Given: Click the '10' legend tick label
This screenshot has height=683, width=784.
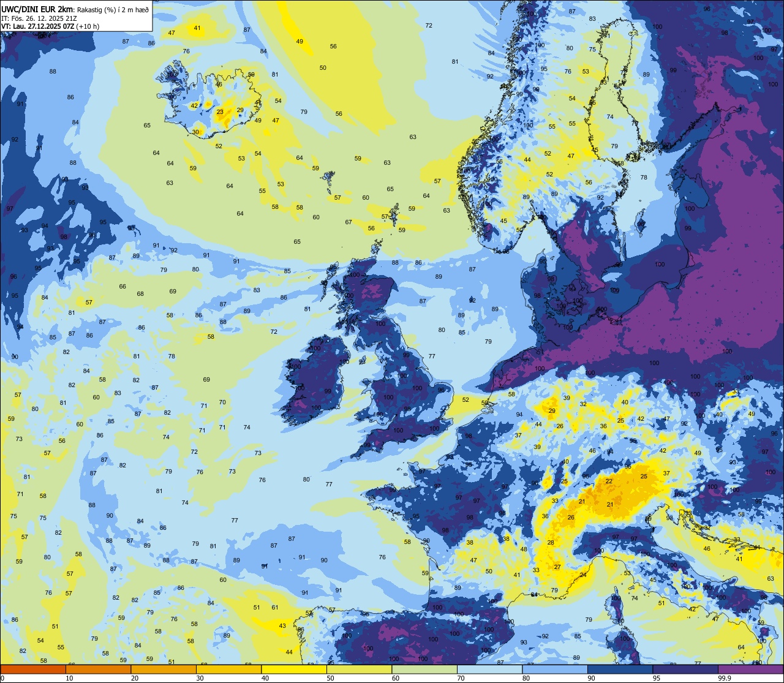Looking at the screenshot, I should coord(69,678).
